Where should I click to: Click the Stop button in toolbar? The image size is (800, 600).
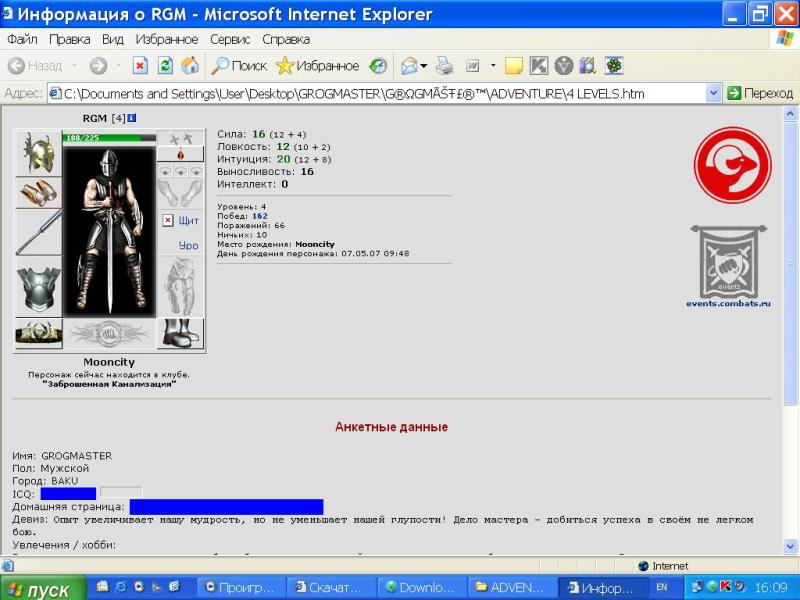point(140,66)
